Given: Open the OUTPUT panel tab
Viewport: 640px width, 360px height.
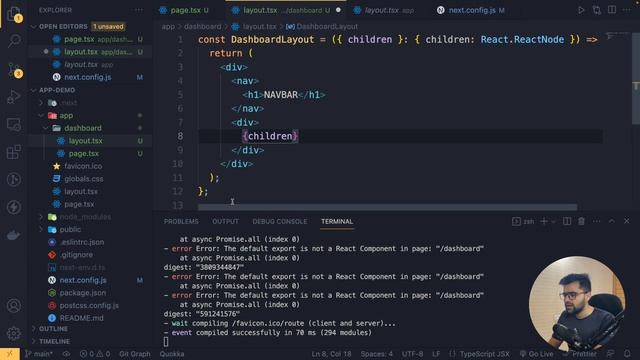Looking at the screenshot, I should pos(225,221).
